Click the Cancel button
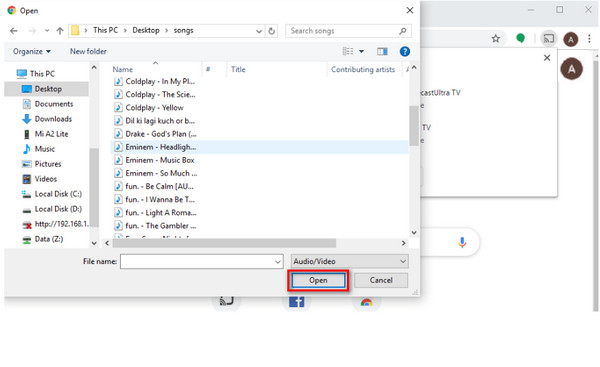This screenshot has width=600, height=367. pos(381,281)
